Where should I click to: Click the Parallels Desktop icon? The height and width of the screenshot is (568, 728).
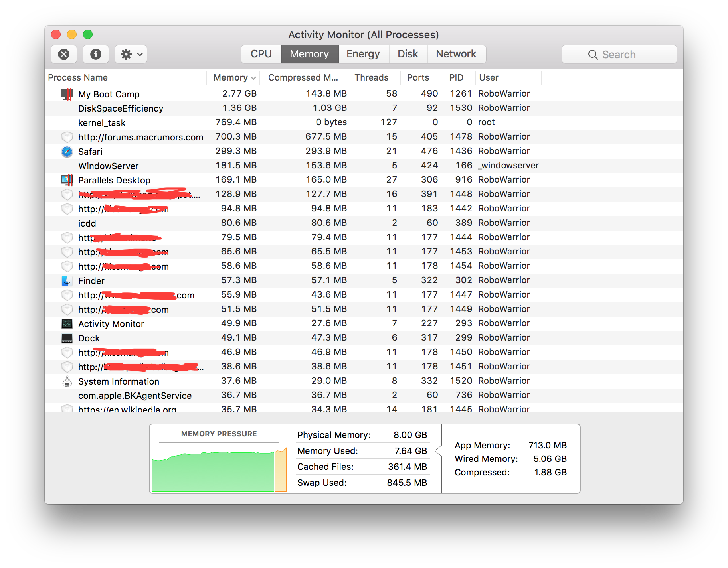coord(67,180)
